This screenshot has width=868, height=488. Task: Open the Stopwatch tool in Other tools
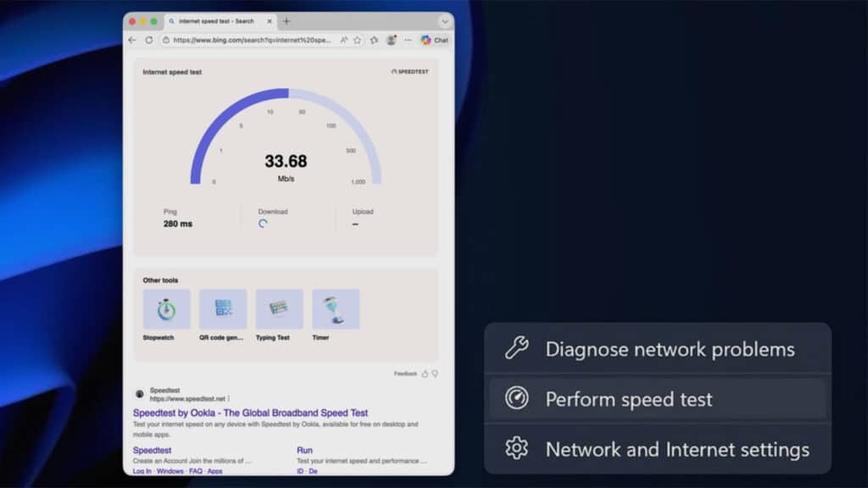pos(166,308)
